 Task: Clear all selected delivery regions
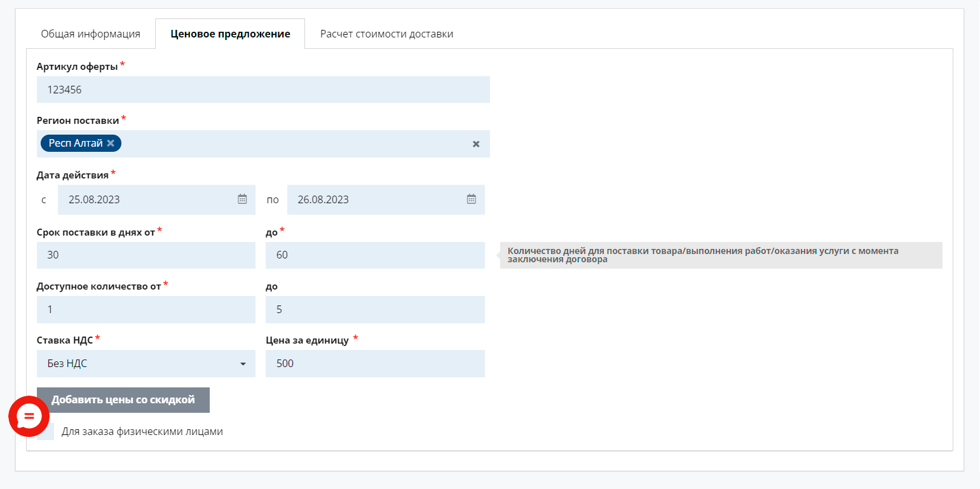pyautogui.click(x=476, y=144)
